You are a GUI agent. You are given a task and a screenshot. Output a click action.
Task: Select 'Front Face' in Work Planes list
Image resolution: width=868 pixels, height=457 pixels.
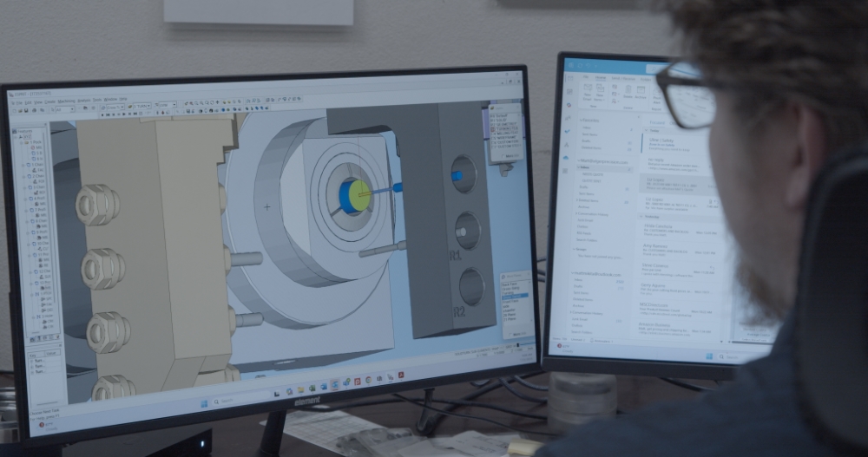(510, 301)
